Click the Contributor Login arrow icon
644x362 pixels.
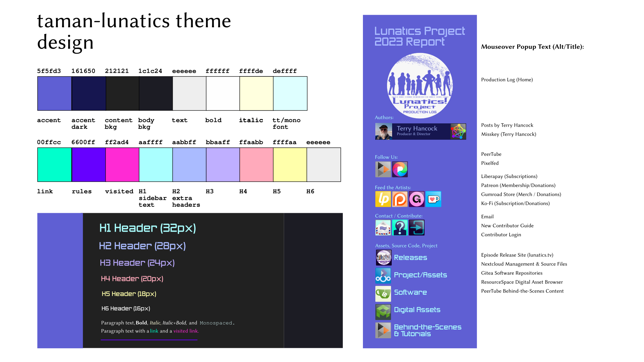[417, 228]
